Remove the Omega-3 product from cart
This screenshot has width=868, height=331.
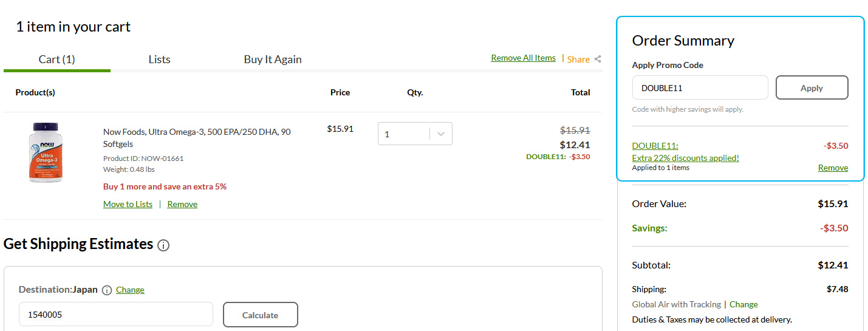(182, 204)
